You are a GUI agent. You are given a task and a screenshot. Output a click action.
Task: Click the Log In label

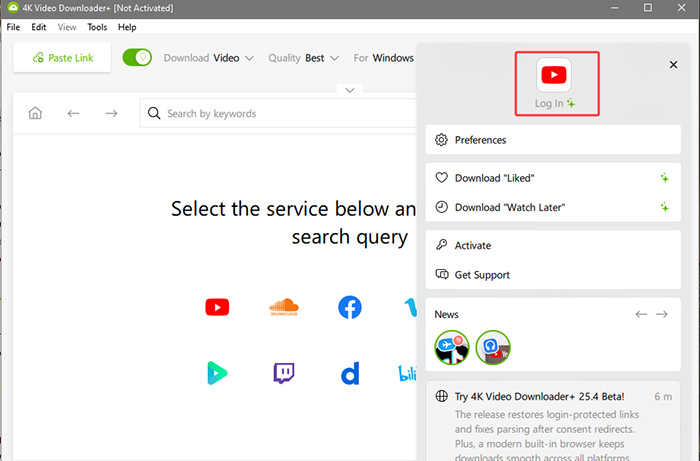pyautogui.click(x=549, y=104)
